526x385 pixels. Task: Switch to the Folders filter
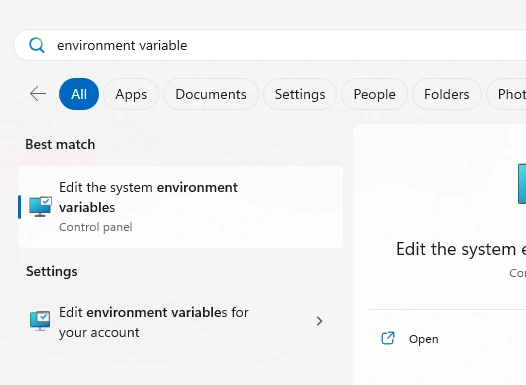[447, 94]
